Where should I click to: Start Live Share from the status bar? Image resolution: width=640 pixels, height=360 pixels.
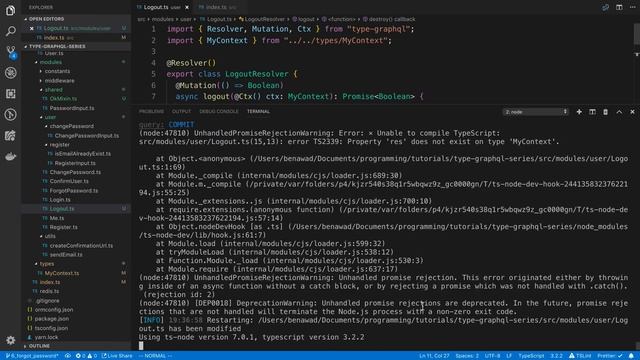117,356
